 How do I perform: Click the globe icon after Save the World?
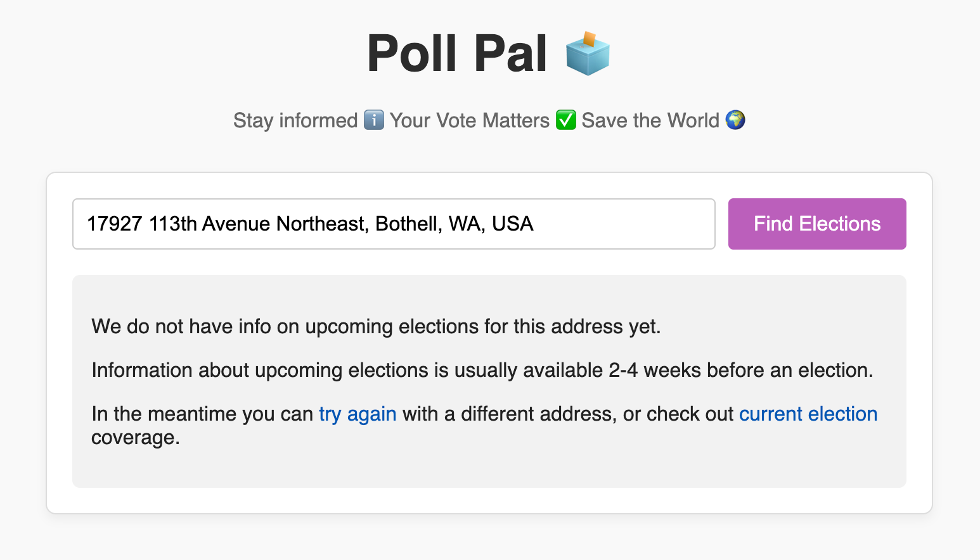(x=735, y=120)
